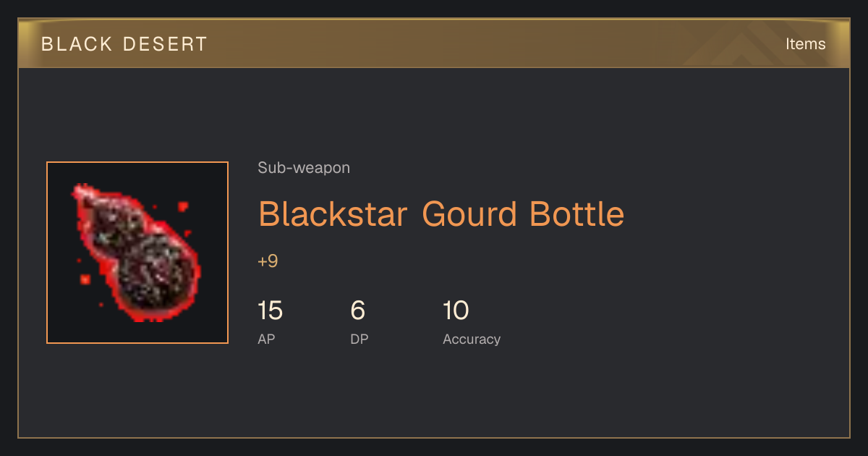Click the BLACK DESERT header title

click(x=124, y=44)
